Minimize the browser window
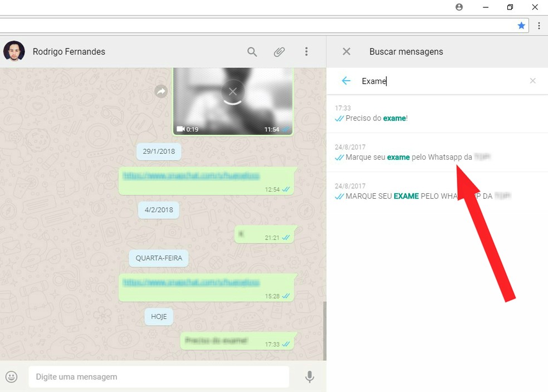548x392 pixels. [486, 7]
